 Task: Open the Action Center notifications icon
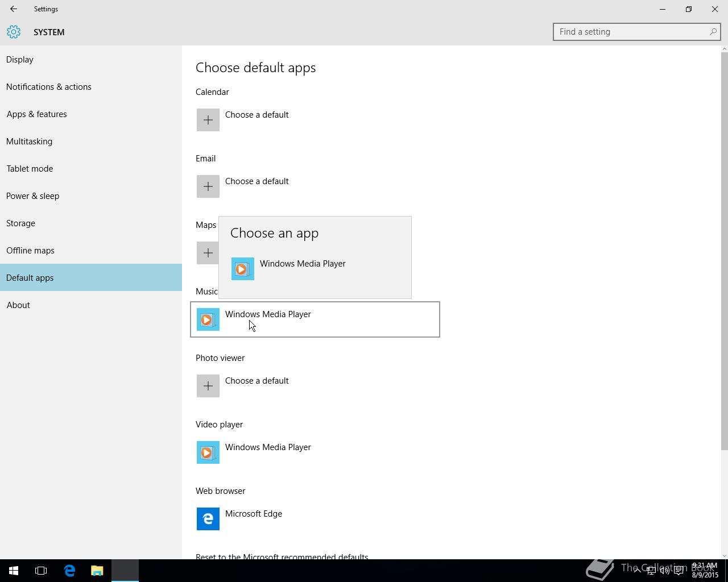(679, 571)
